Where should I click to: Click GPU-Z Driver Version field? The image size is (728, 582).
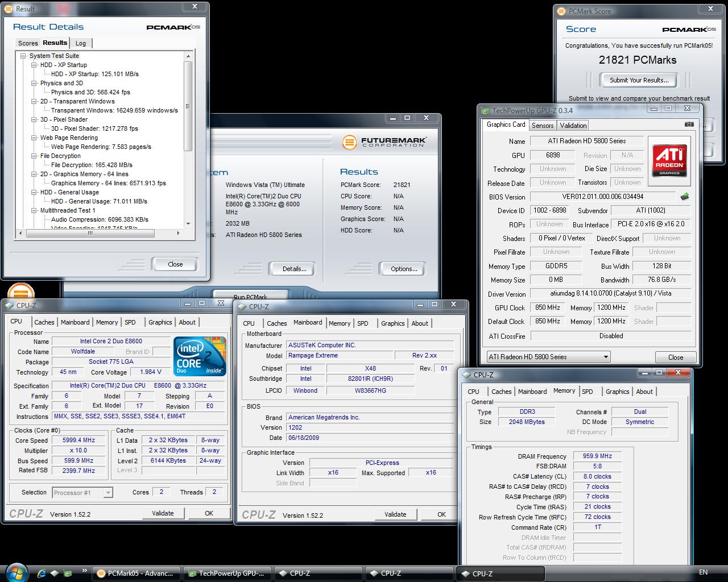pyautogui.click(x=611, y=294)
